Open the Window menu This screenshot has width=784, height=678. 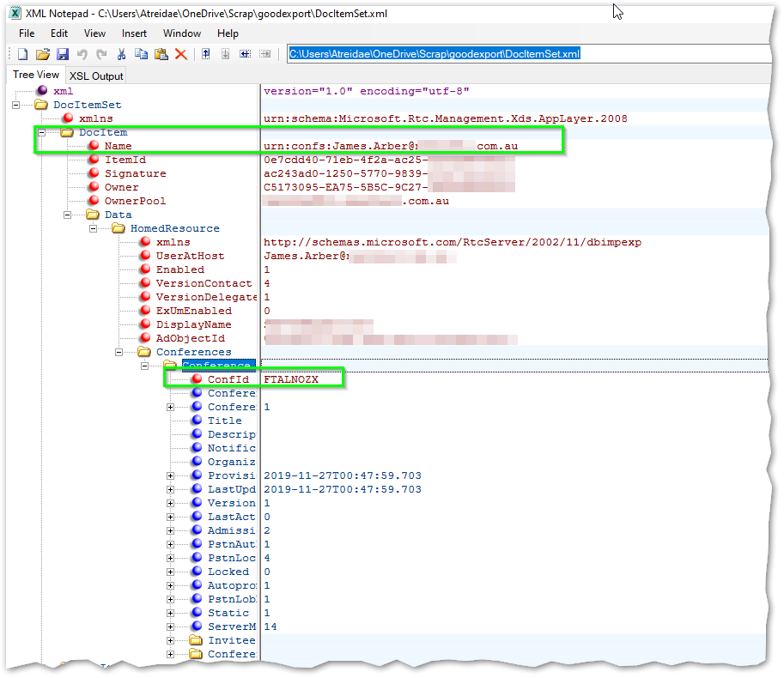tap(182, 33)
